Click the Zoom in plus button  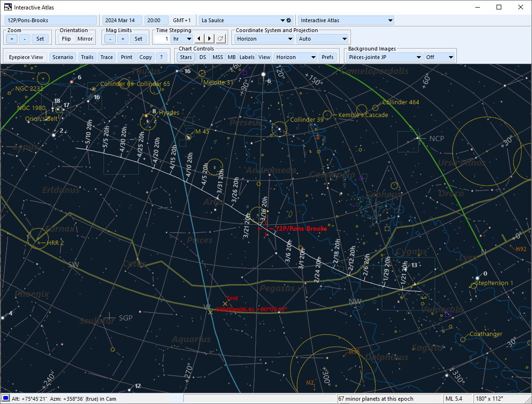pos(12,39)
